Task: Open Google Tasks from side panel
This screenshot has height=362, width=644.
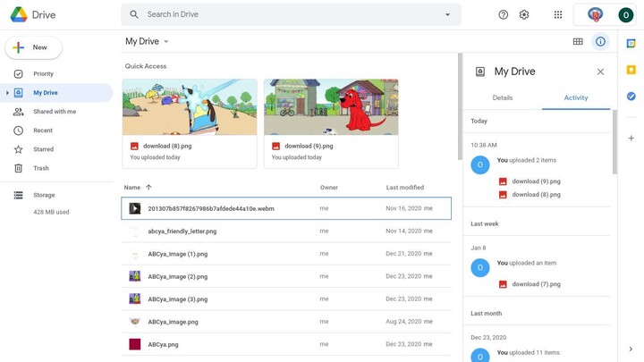Action: click(631, 97)
